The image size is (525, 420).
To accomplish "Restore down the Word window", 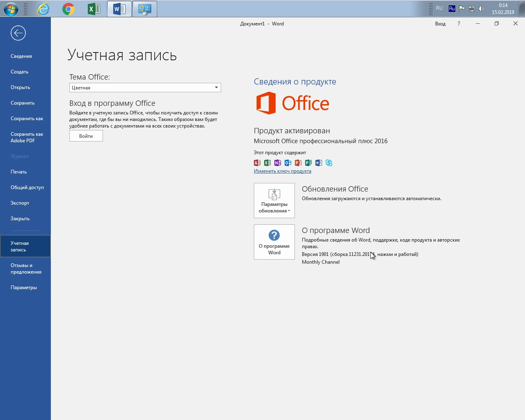I will [496, 24].
